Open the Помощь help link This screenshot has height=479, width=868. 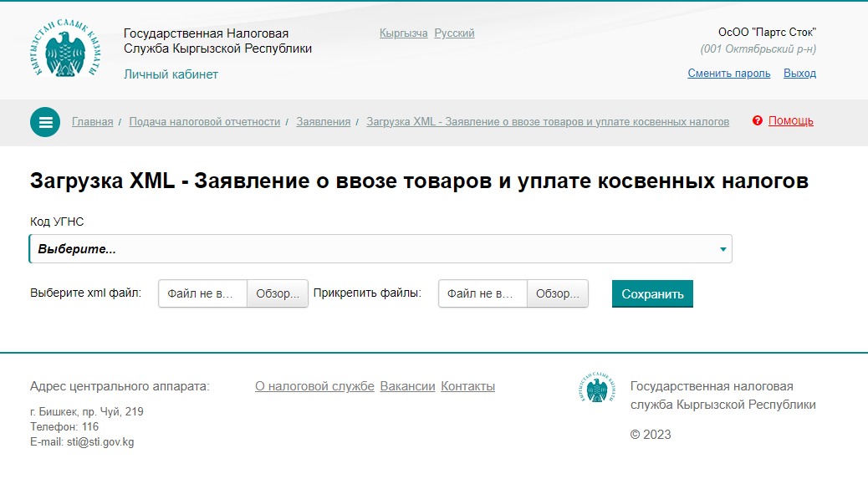point(790,121)
